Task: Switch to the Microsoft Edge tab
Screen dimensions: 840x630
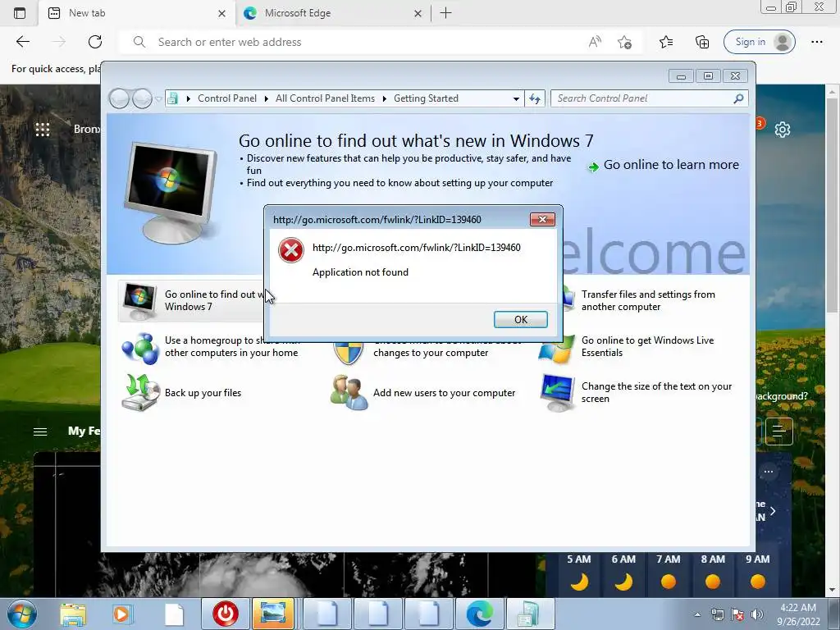Action: pos(332,13)
